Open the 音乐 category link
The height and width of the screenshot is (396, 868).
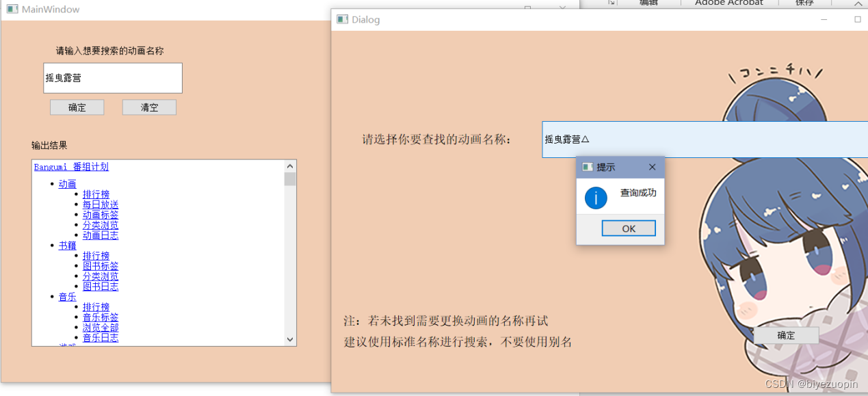68,297
